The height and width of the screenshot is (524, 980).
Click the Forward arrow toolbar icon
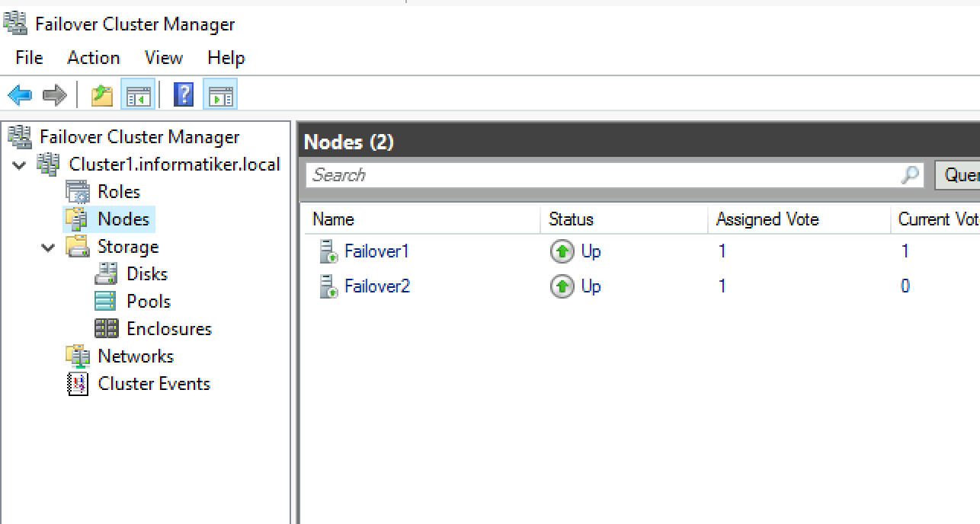click(x=55, y=95)
